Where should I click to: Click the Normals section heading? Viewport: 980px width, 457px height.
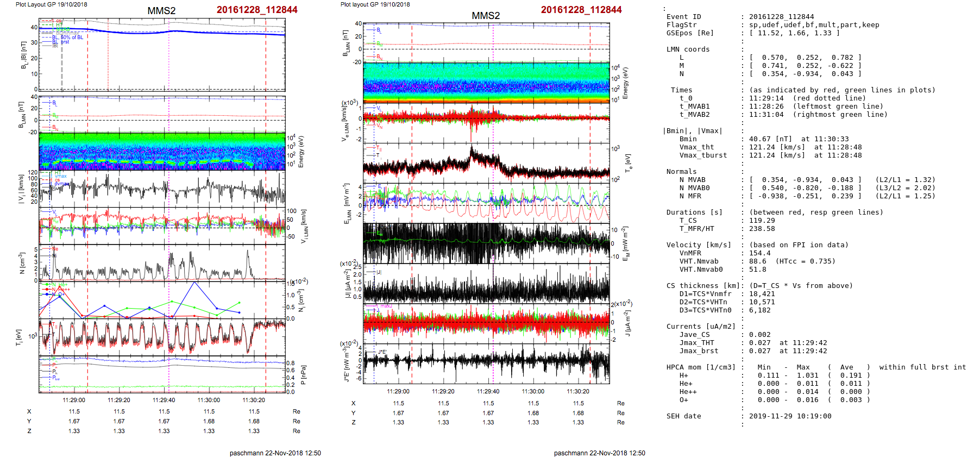click(x=681, y=172)
